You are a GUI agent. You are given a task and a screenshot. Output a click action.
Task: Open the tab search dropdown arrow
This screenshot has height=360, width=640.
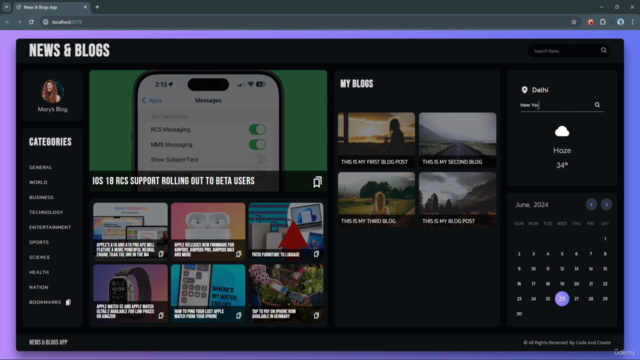pos(7,7)
